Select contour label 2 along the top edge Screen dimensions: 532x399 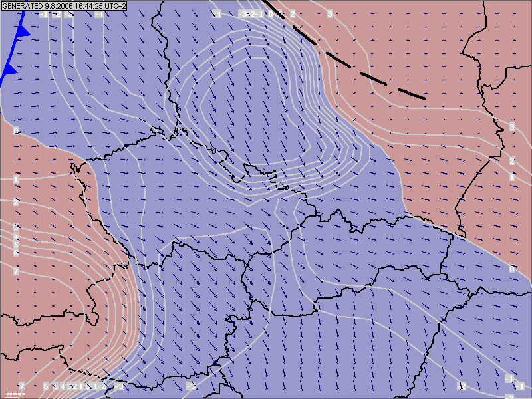point(292,14)
